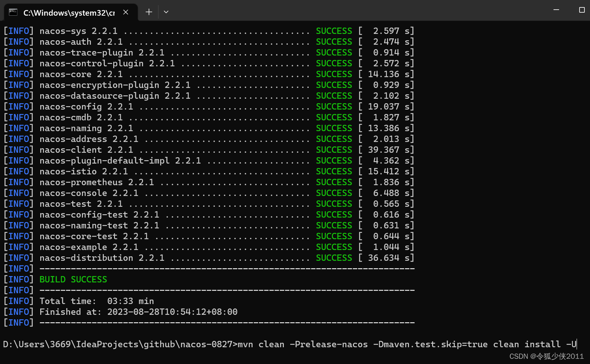Click the green BUILD SUCCESS message
The image size is (590, 364).
pos(73,279)
